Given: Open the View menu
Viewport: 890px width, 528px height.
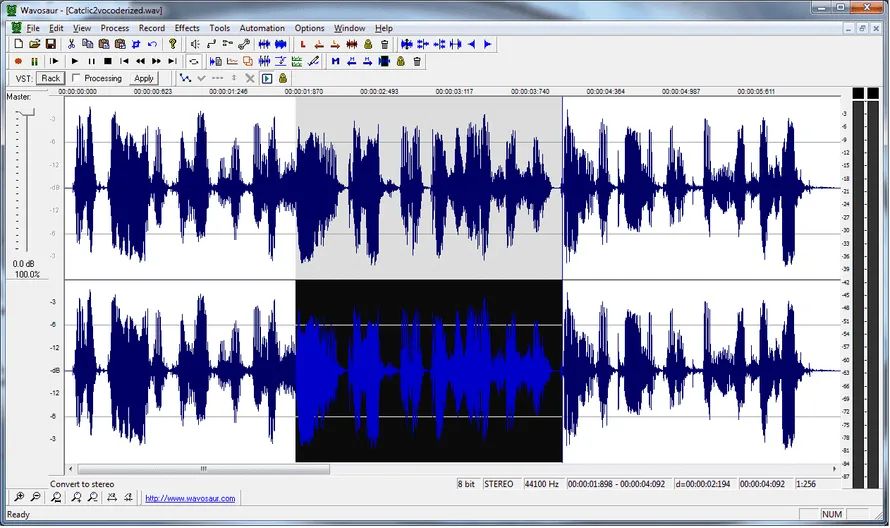Looking at the screenshot, I should pyautogui.click(x=82, y=28).
